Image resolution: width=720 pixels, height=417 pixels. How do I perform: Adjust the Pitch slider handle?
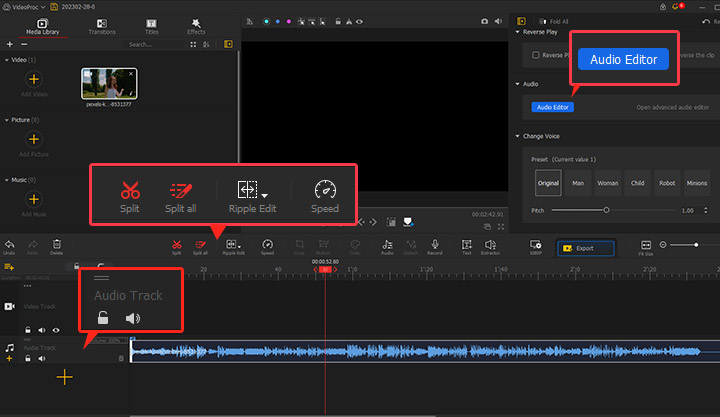tap(606, 210)
